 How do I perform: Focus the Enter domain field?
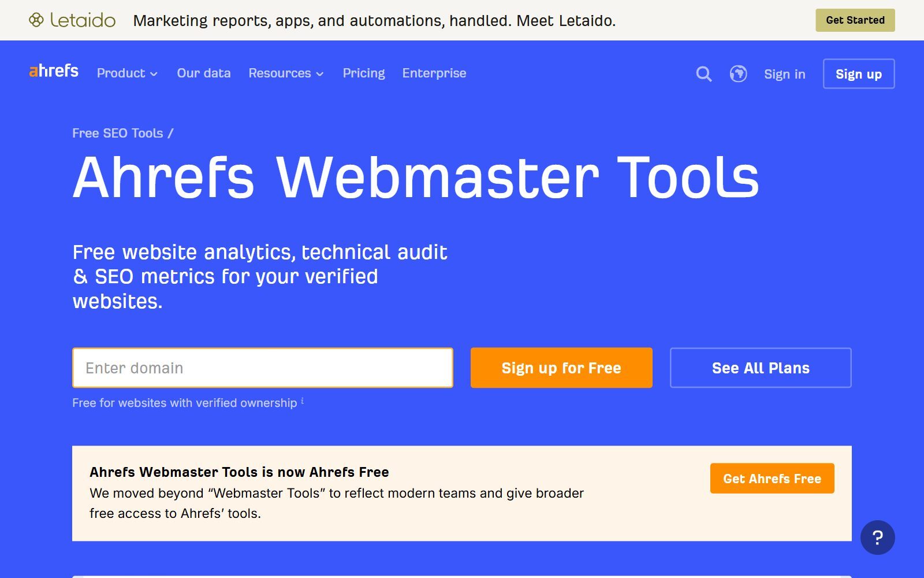[x=263, y=368]
